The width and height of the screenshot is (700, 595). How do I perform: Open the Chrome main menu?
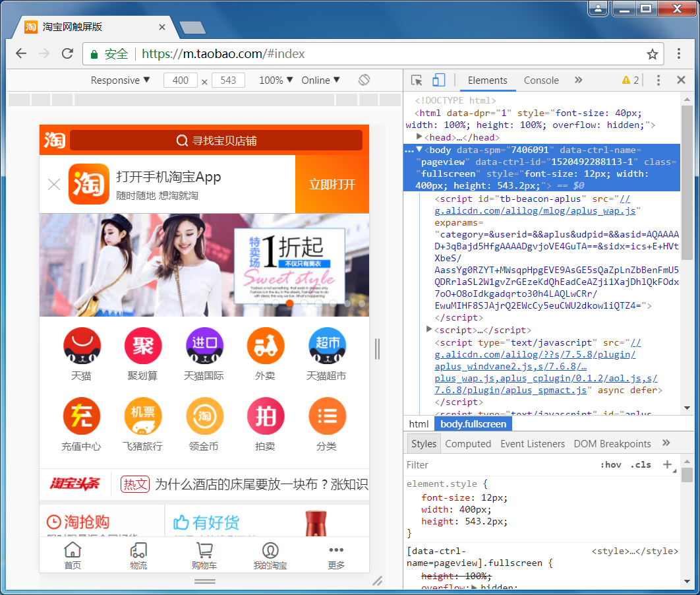pyautogui.click(x=678, y=53)
